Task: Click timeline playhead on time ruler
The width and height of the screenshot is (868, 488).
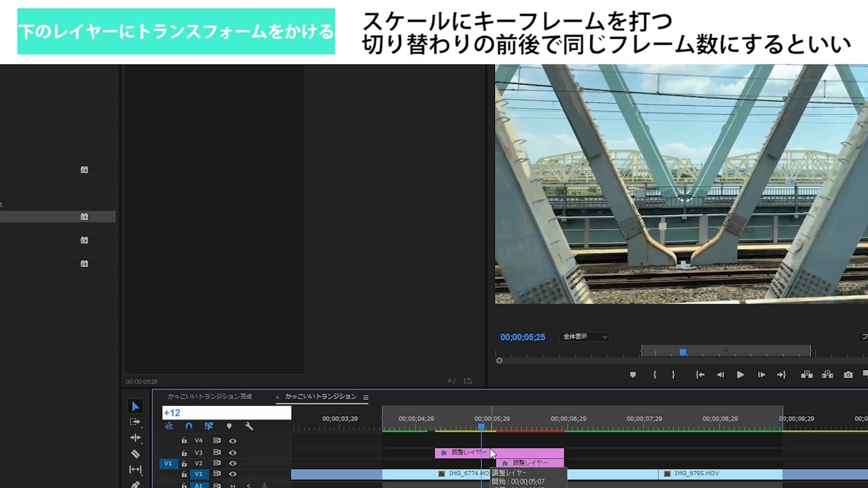Action: point(481,426)
